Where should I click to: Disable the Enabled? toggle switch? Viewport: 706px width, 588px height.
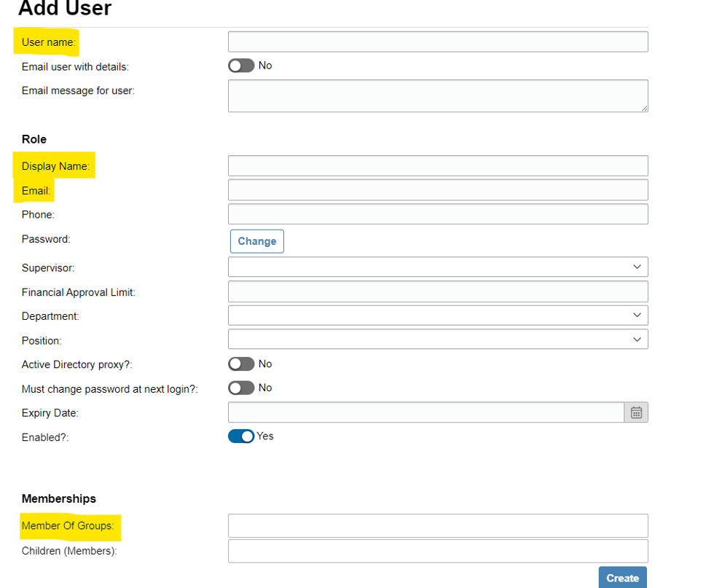[241, 436]
